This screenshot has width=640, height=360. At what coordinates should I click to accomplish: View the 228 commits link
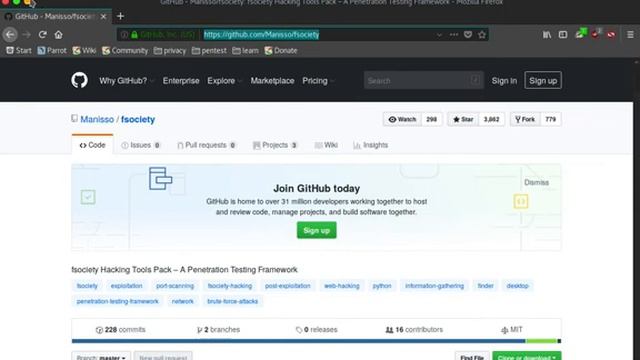[120, 329]
